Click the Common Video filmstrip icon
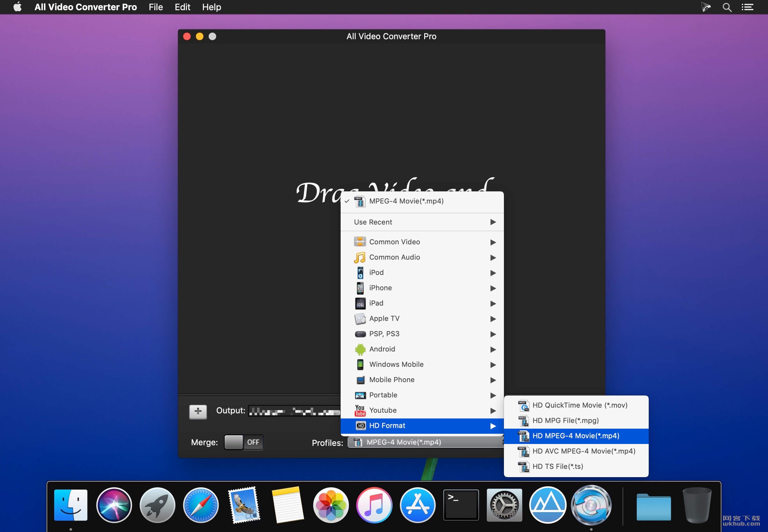This screenshot has height=532, width=768. (x=360, y=242)
